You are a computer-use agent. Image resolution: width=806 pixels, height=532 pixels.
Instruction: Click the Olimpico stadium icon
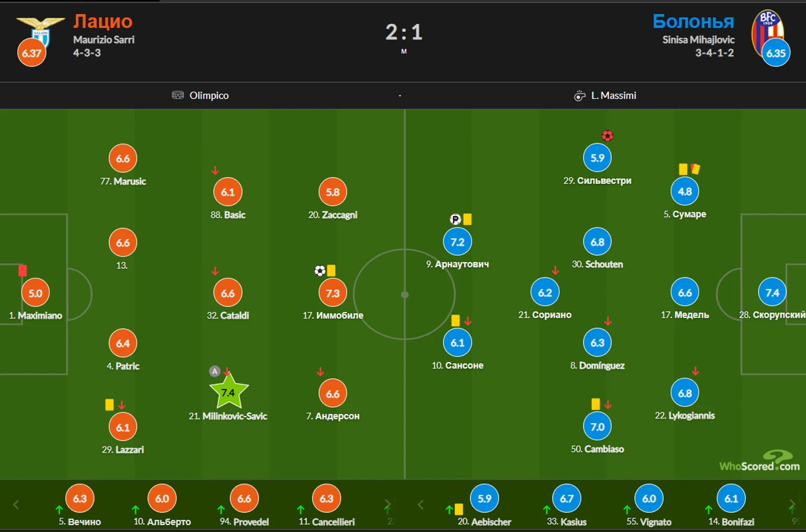click(x=178, y=95)
